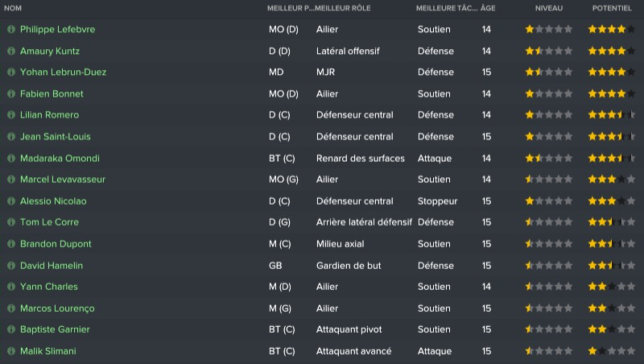Open Jean Saint-Louis's player profile
This screenshot has height=364, width=644.
[56, 137]
